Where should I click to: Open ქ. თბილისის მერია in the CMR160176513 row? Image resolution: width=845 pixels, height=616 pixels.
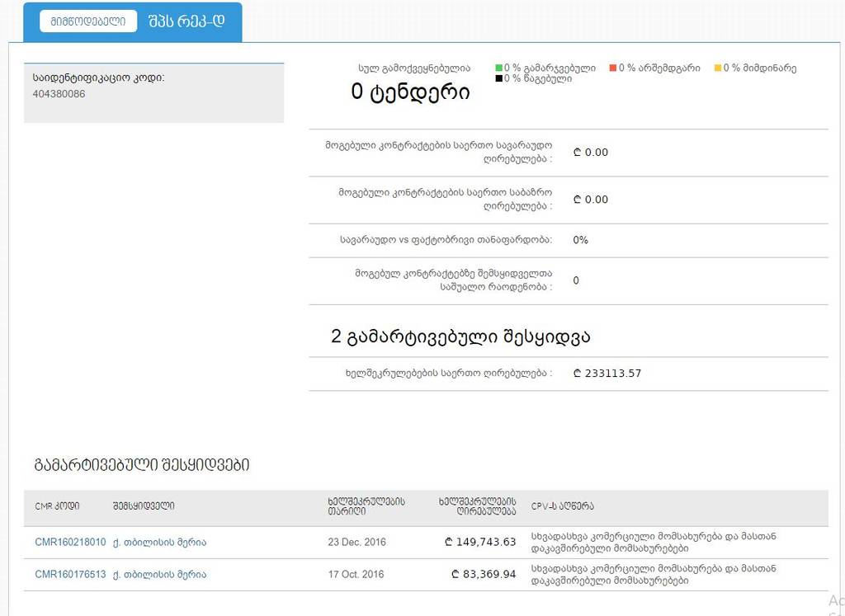[159, 575]
